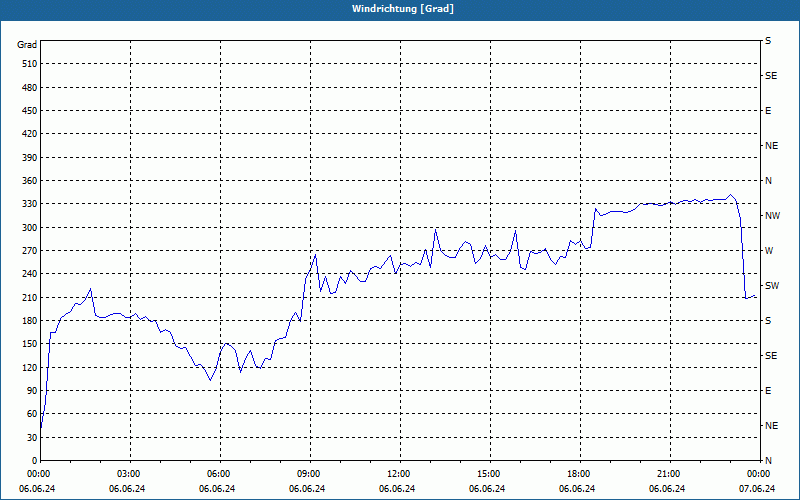The width and height of the screenshot is (800, 500).
Task: Select the 06.06.24 date under 15:00
Action: [x=487, y=488]
